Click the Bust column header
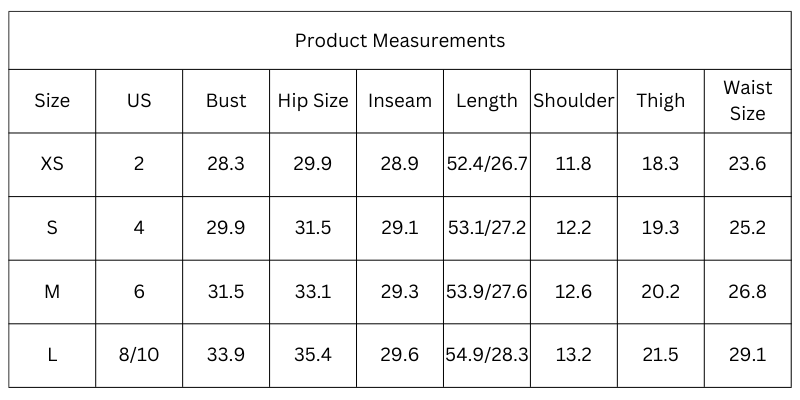The image size is (800, 400). [x=226, y=101]
